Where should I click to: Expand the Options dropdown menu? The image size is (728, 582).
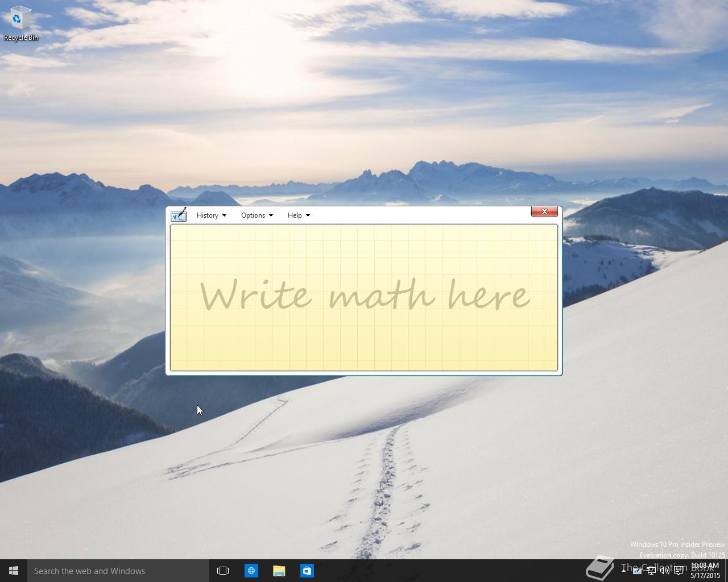(257, 215)
